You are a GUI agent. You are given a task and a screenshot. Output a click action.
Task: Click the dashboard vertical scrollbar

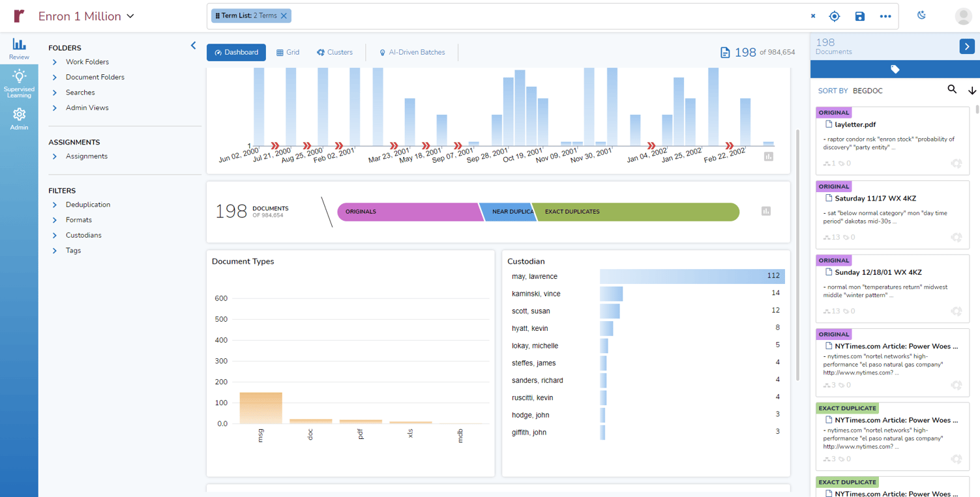(x=797, y=254)
